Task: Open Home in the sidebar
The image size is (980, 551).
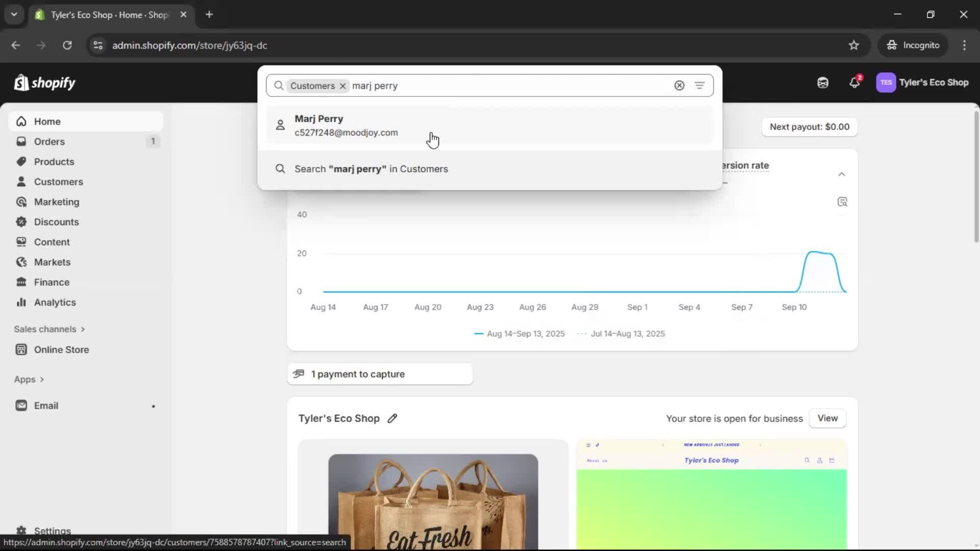Action: tap(86, 121)
